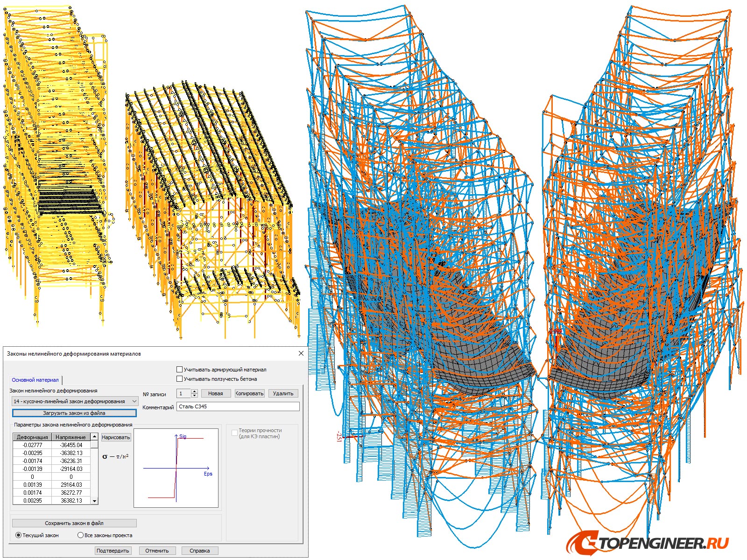Toggle 'Учитывать ползучесть бетона' checkbox
747x560 pixels.
click(180, 379)
